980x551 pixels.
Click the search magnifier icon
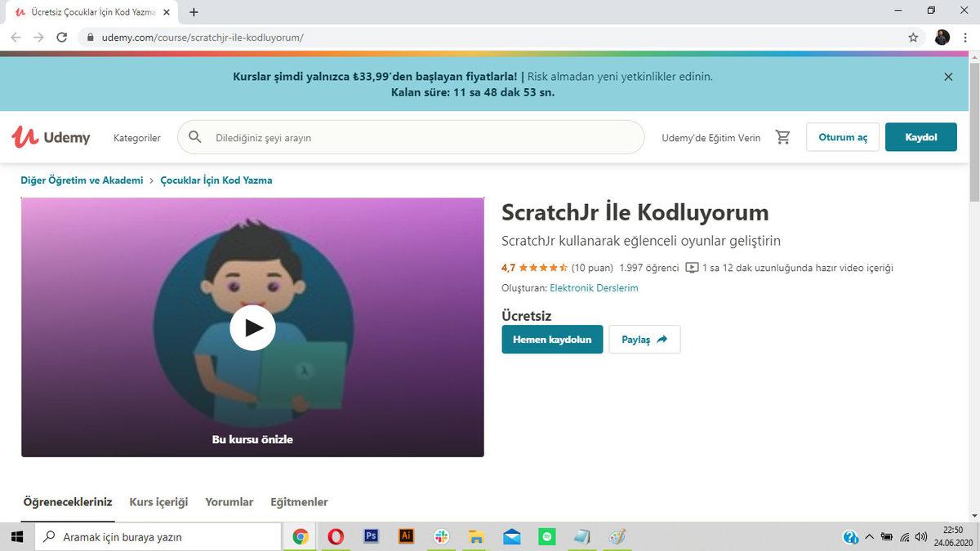click(x=195, y=137)
